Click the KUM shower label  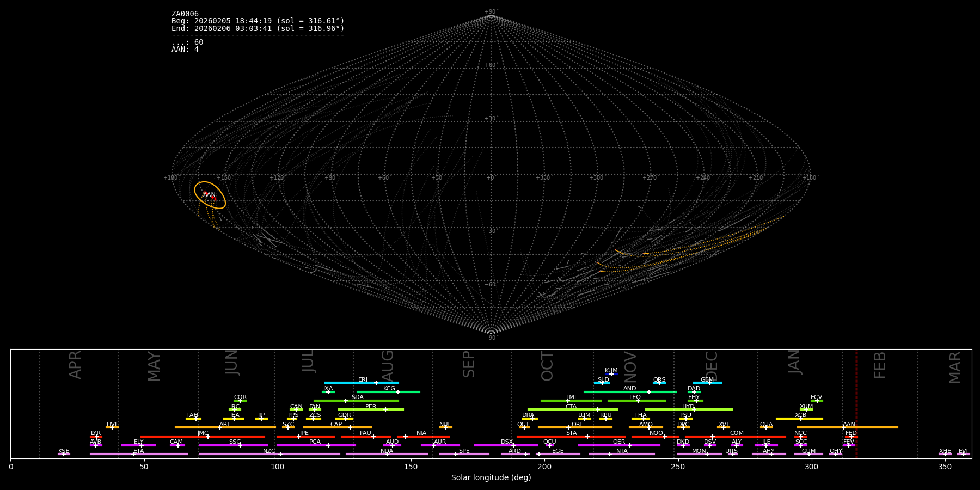(611, 371)
